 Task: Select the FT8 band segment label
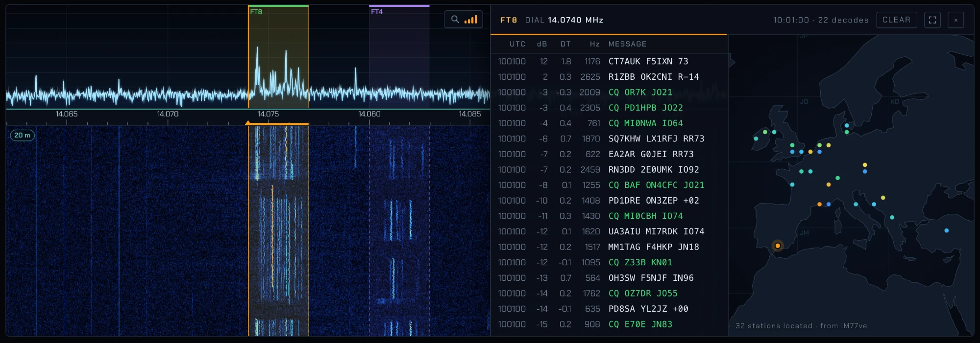point(256,12)
